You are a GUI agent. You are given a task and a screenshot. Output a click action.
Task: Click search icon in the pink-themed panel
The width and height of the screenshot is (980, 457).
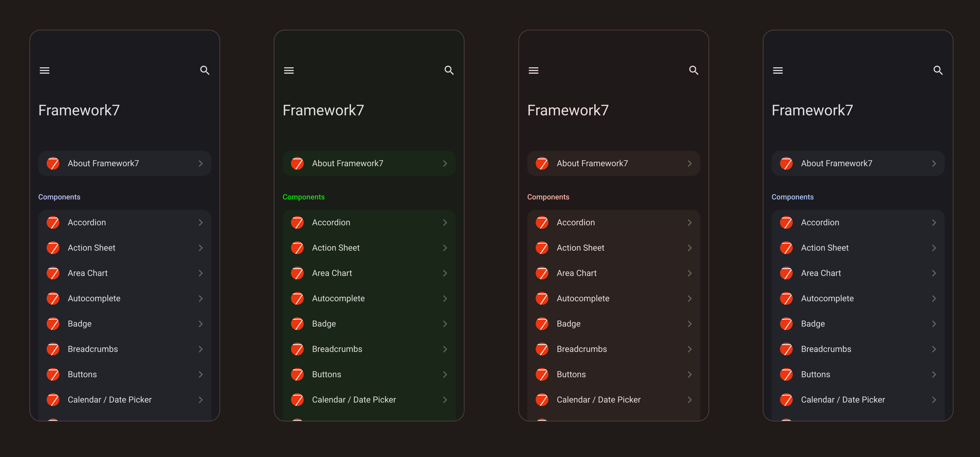pos(694,70)
